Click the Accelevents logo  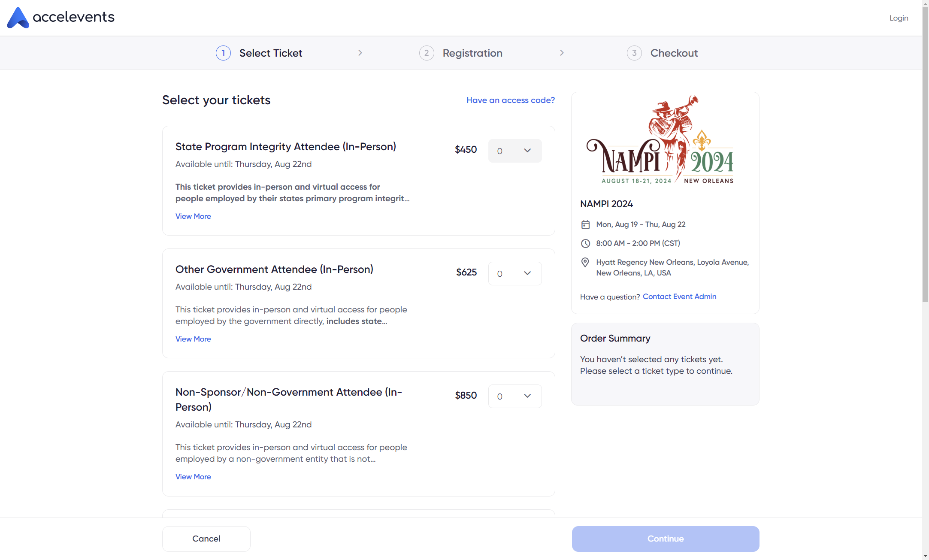61,18
